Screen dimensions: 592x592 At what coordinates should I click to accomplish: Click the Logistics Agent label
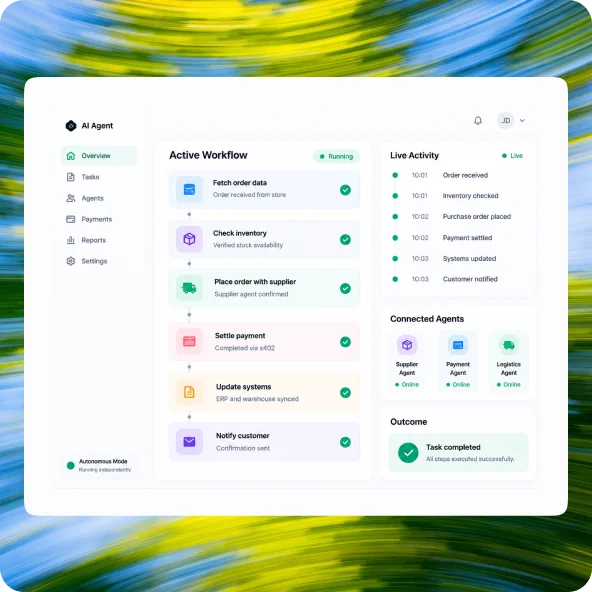point(509,368)
